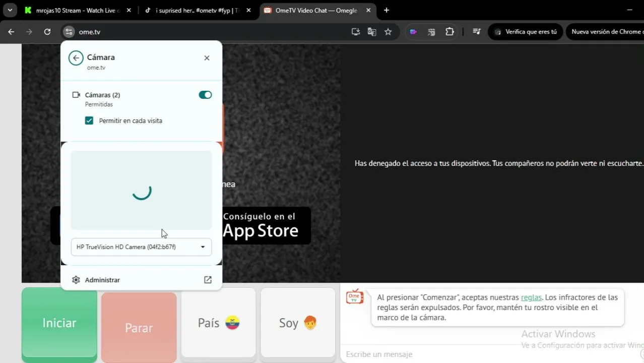Viewport: 644px width, 363px height.
Task: Go forward in browser history
Action: point(29,32)
